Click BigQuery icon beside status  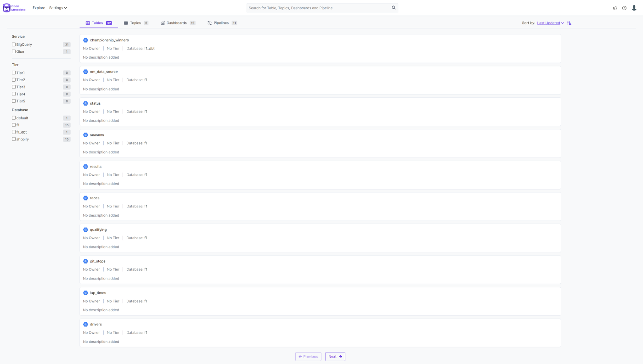click(85, 103)
